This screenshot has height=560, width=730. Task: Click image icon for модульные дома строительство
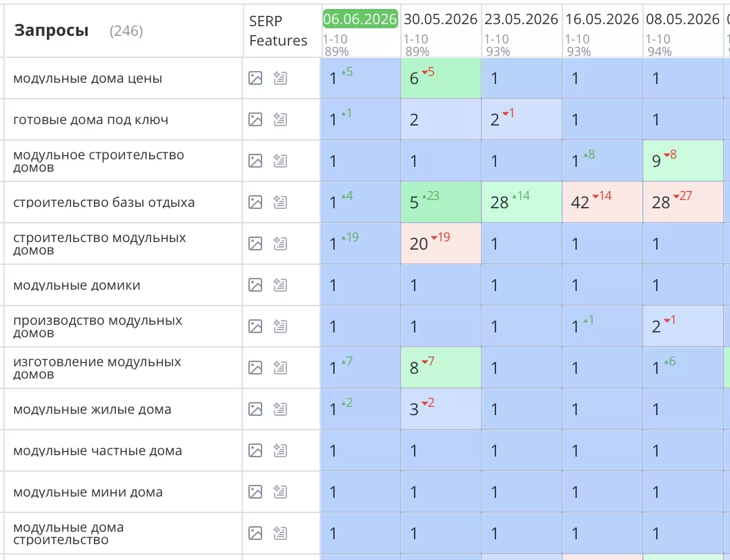255,534
